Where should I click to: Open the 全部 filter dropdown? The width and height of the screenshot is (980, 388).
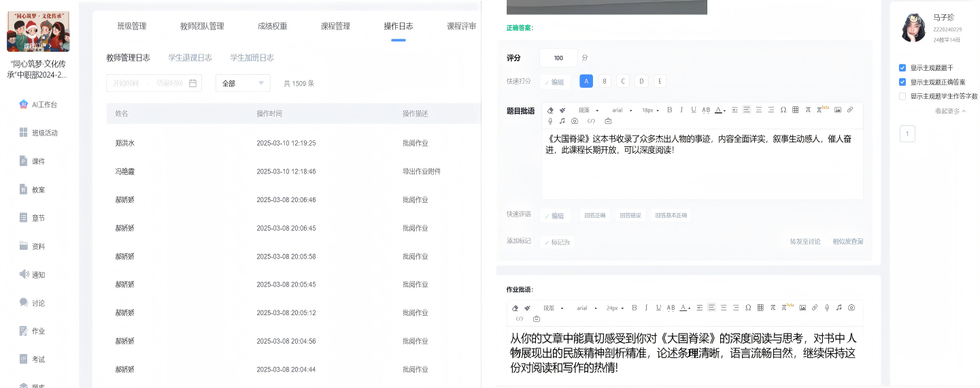[x=243, y=83]
